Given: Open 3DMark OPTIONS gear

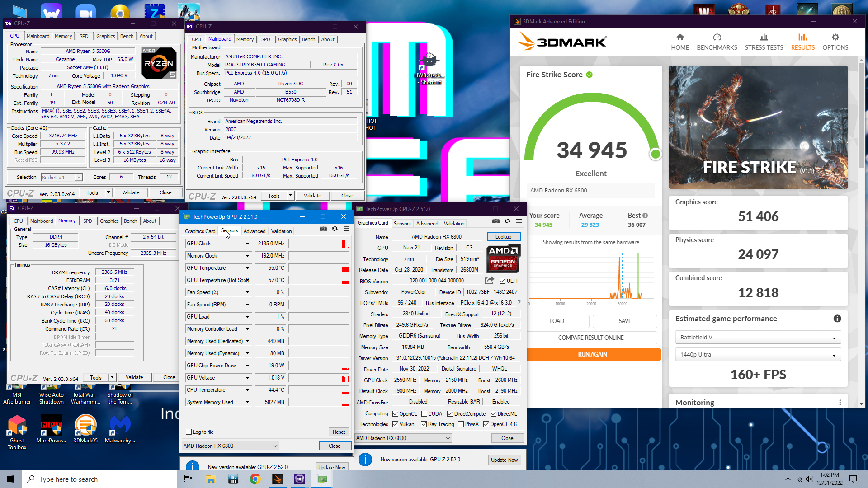Looking at the screenshot, I should point(835,42).
